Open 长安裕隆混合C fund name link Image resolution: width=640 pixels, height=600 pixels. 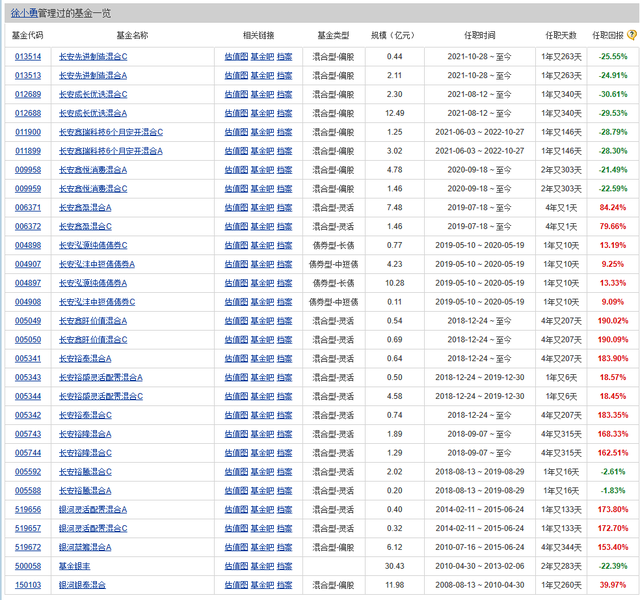[85, 453]
